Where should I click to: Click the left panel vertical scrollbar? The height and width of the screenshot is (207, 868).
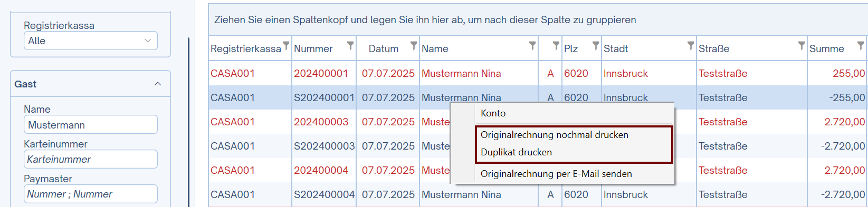coord(188,122)
